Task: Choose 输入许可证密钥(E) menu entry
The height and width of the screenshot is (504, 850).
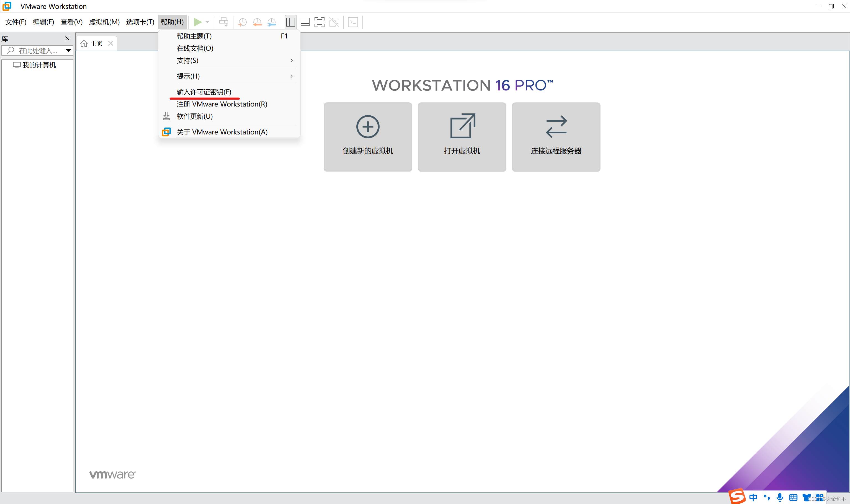Action: click(x=230, y=92)
